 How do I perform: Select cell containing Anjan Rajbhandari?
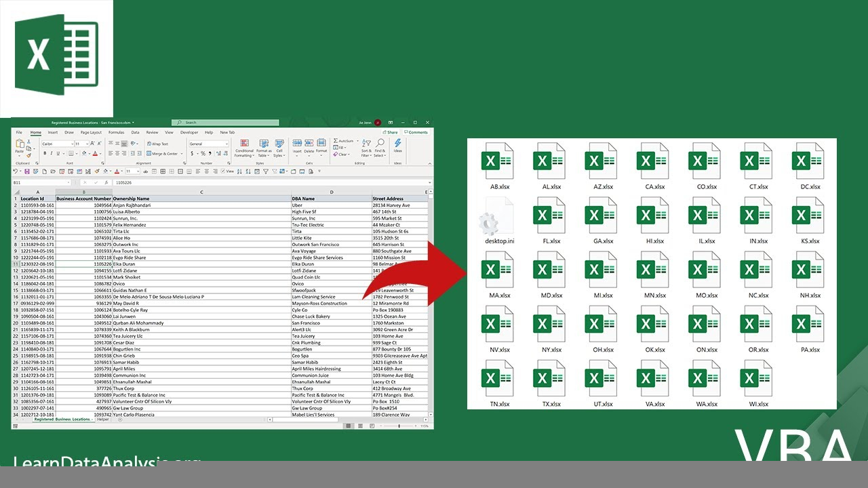coord(201,205)
